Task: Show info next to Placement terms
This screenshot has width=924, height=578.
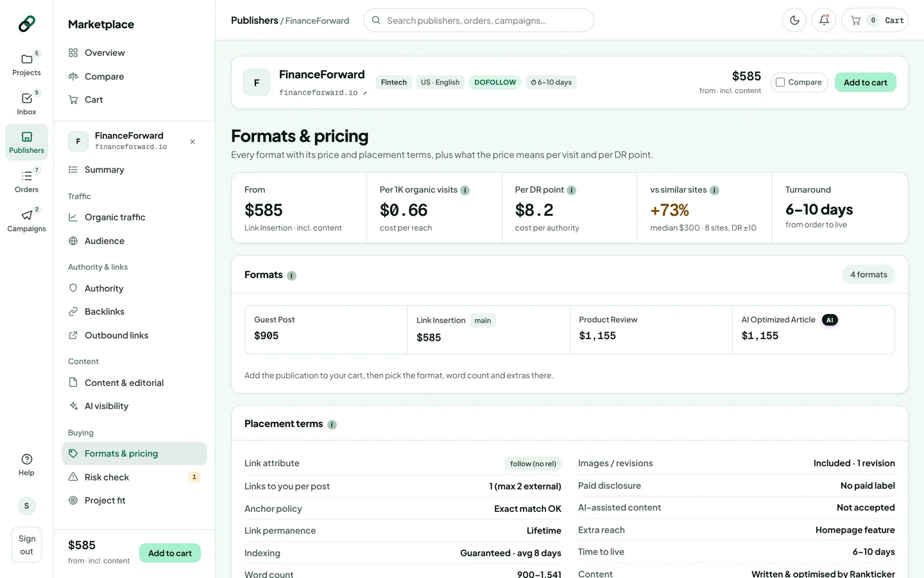Action: tap(332, 425)
